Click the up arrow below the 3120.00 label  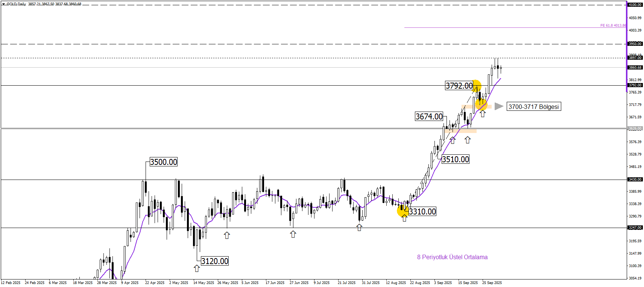pyautogui.click(x=197, y=268)
